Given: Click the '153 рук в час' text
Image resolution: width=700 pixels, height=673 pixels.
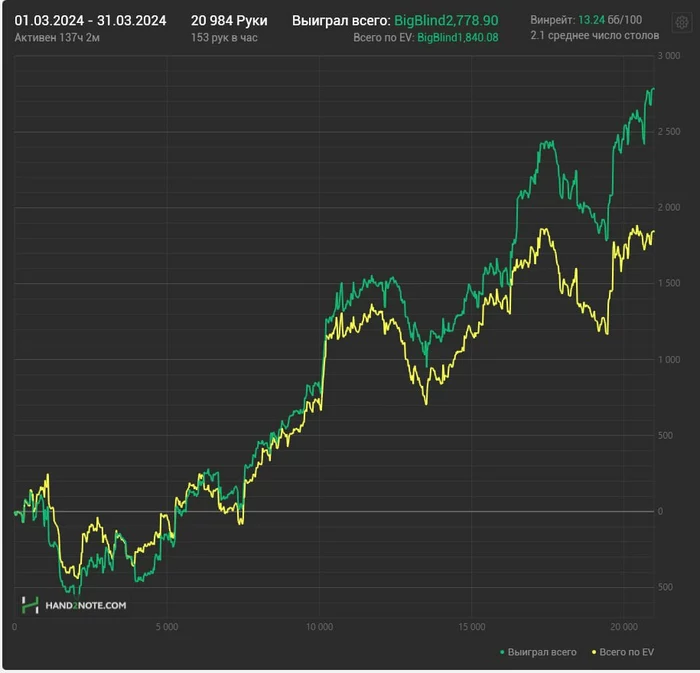Looking at the screenshot, I should coord(224,37).
